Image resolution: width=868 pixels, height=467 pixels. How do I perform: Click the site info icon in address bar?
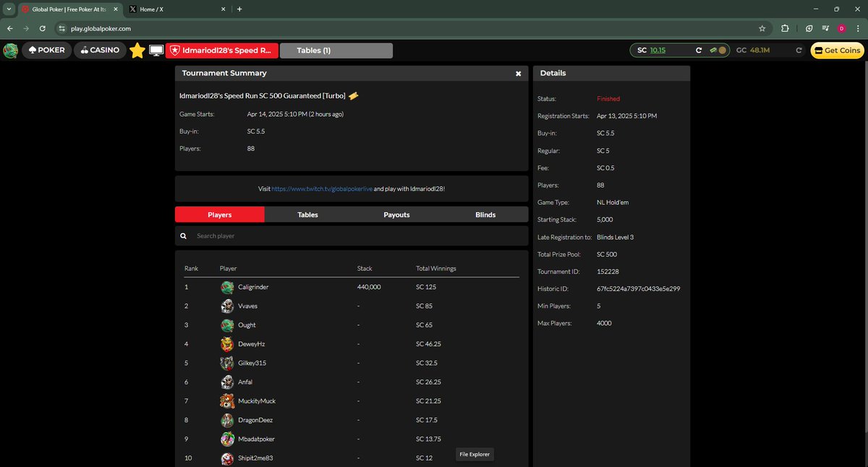tap(62, 28)
